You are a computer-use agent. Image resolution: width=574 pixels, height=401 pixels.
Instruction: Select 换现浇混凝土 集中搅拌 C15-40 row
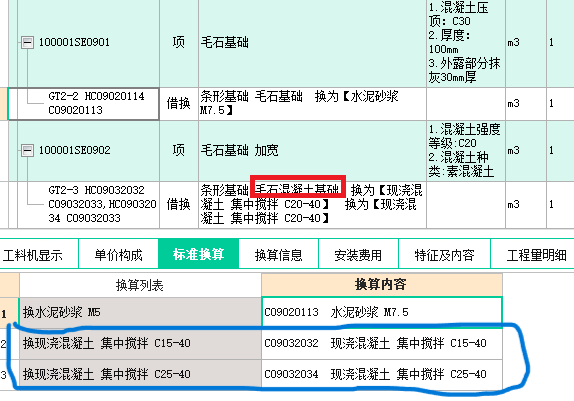[140, 344]
